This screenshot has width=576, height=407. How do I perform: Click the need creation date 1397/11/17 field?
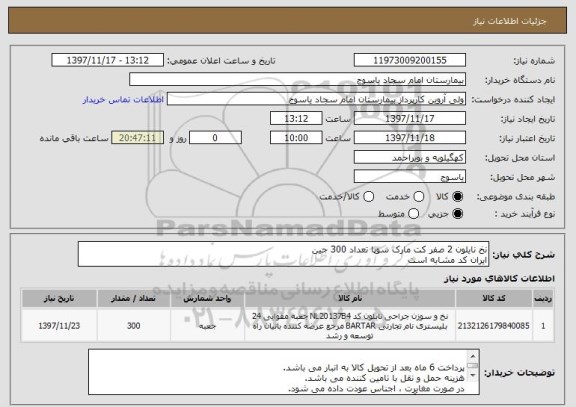[x=410, y=119]
